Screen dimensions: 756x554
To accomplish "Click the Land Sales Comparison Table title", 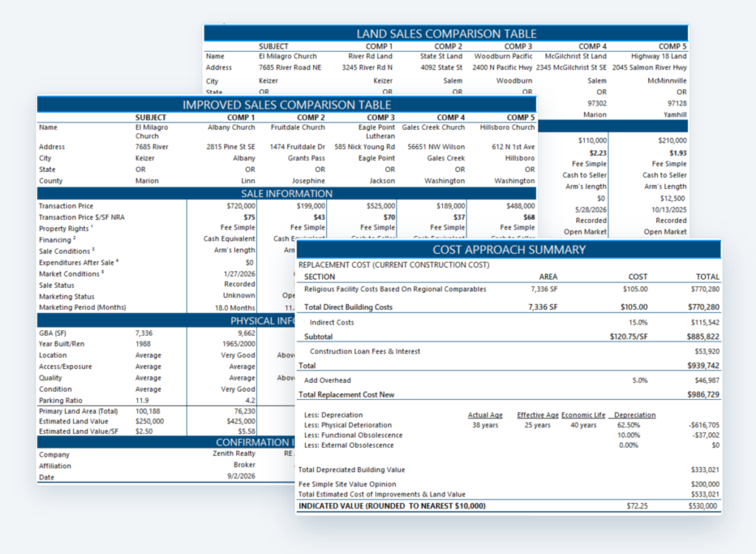I will point(446,34).
